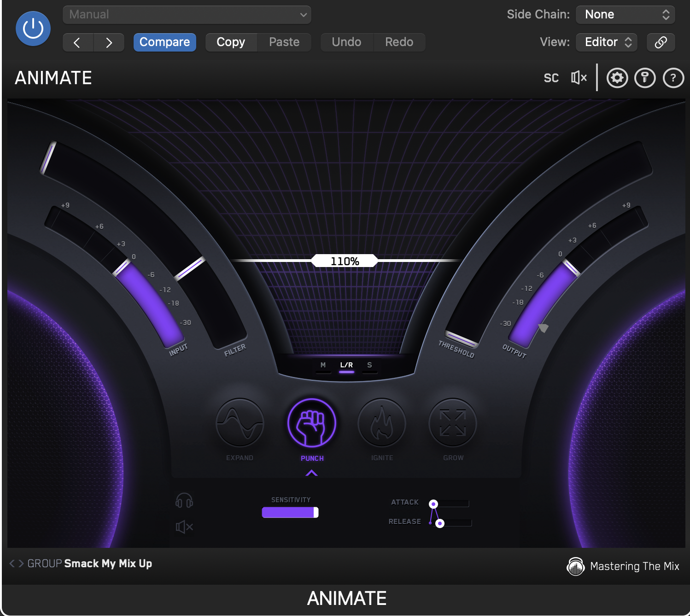Go to next preset with right arrow

(109, 42)
